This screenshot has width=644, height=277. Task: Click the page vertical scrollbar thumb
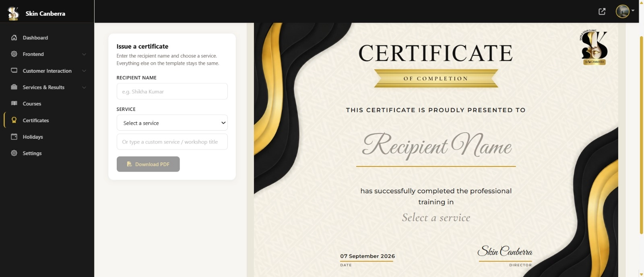642,135
